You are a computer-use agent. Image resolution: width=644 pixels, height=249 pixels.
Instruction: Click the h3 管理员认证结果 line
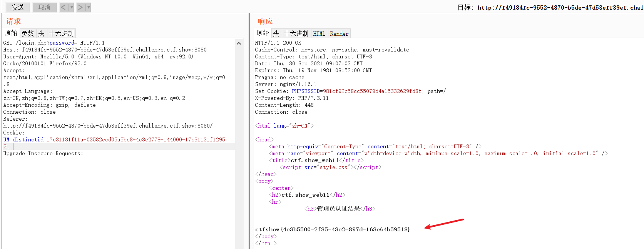coord(340,209)
